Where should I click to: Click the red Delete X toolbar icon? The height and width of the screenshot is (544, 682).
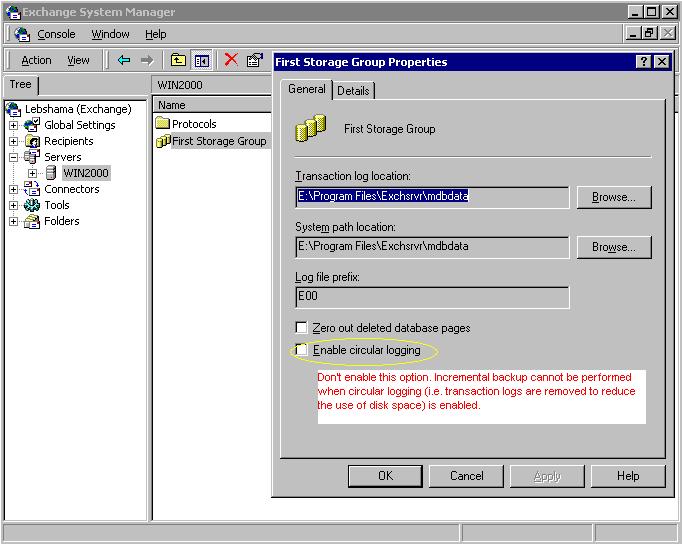(x=231, y=60)
